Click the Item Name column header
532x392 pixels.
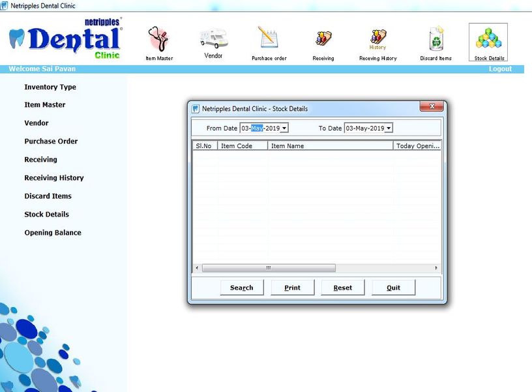coord(330,145)
